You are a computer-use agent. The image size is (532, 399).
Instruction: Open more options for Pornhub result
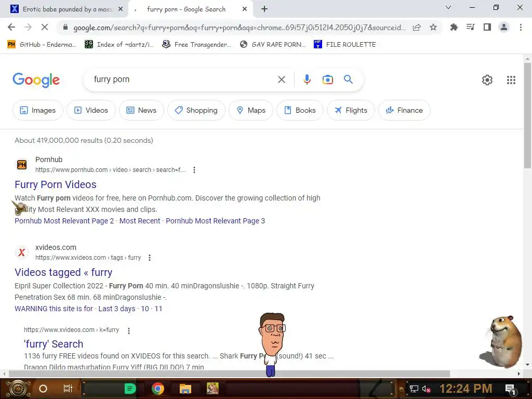[x=194, y=170]
